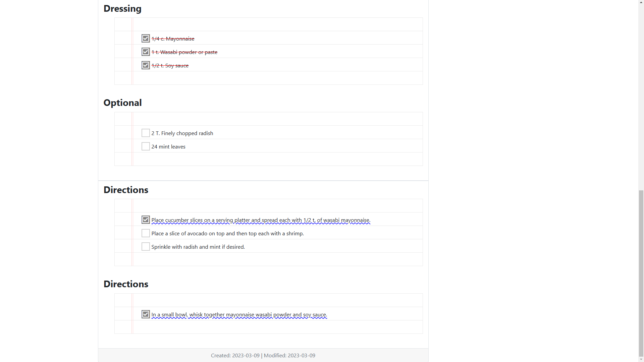Click the empty row above Finely chopped radish
This screenshot has width=644, height=362.
[x=268, y=119]
